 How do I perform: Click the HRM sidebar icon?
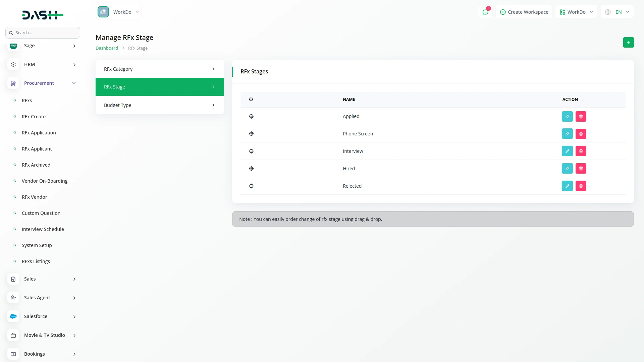click(13, 64)
